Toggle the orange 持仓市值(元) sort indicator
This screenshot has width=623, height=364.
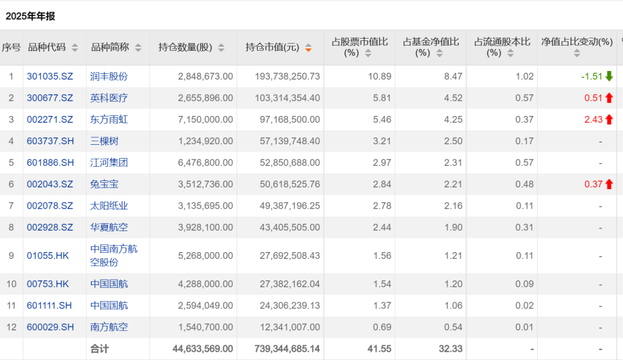(309, 48)
